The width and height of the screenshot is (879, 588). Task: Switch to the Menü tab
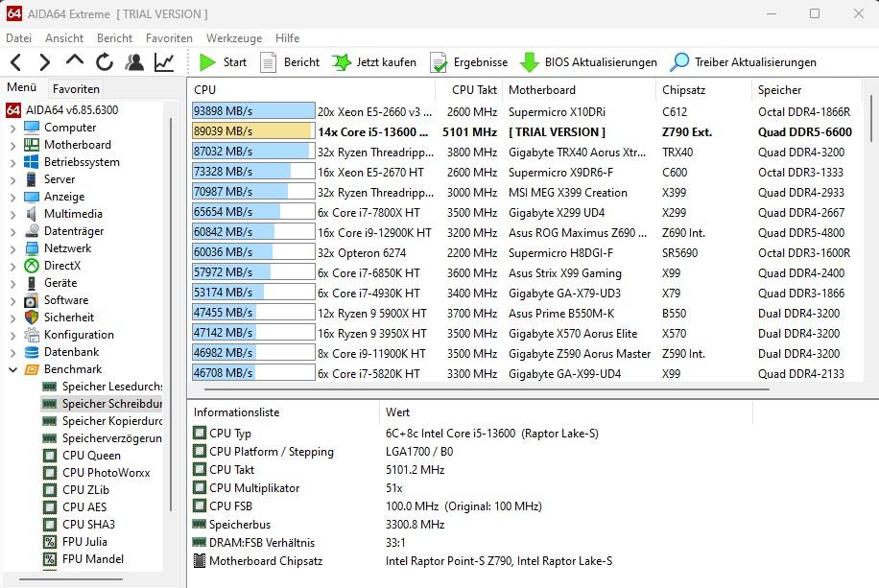(x=21, y=87)
